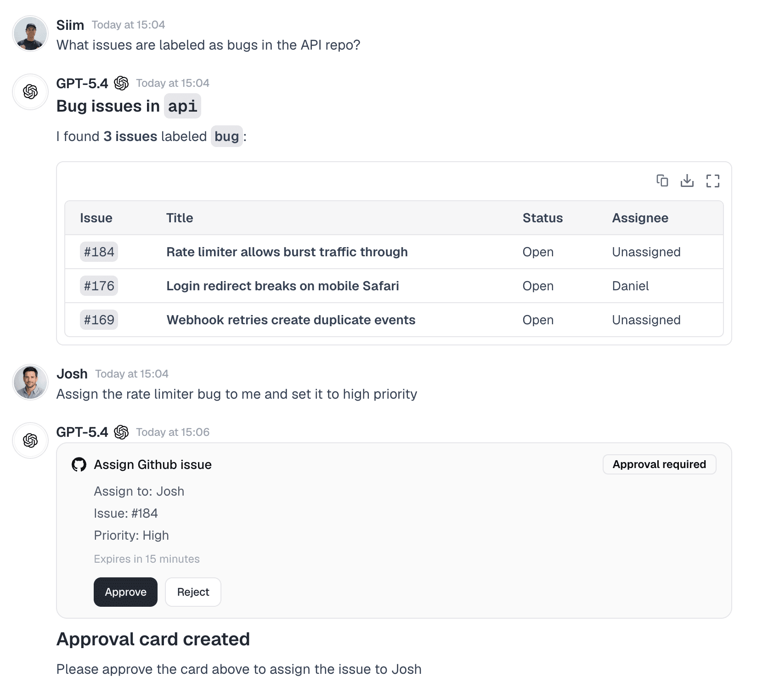This screenshot has height=700, width=757.
Task: Open Josh's profile avatar
Action: [x=30, y=382]
